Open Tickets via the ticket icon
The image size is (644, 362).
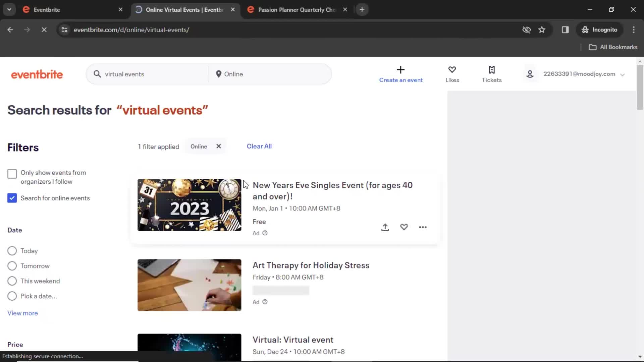point(492,70)
